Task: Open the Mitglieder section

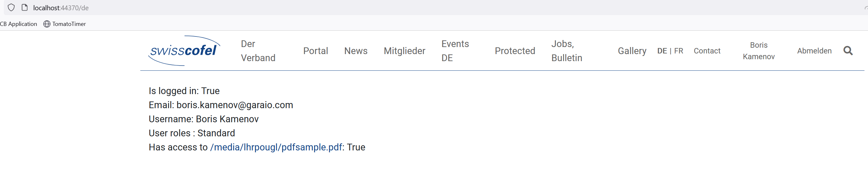Action: (404, 51)
